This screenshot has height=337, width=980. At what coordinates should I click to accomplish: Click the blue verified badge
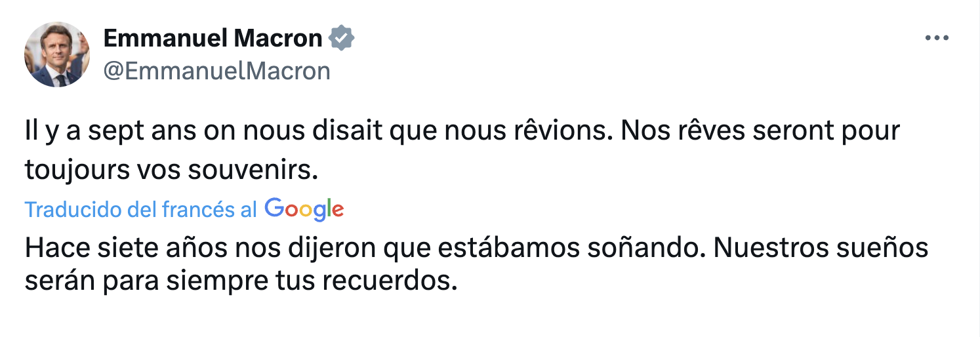coord(342,39)
